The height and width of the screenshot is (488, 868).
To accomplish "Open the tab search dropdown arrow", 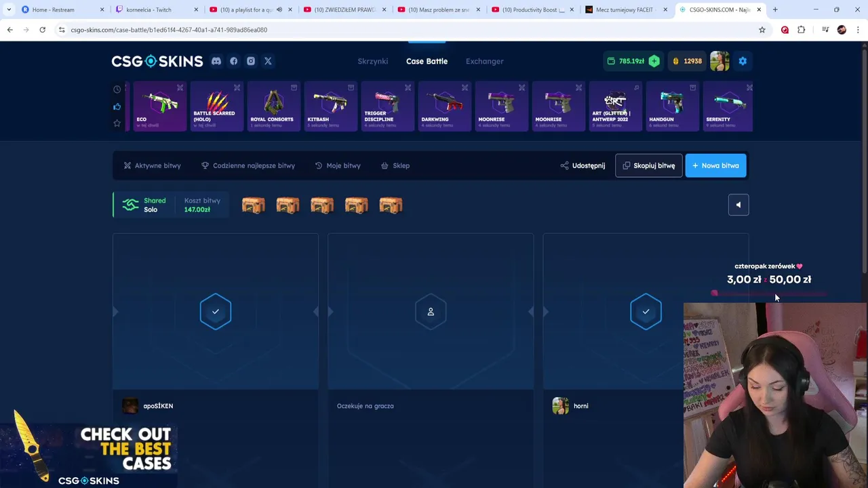I will (9, 9).
